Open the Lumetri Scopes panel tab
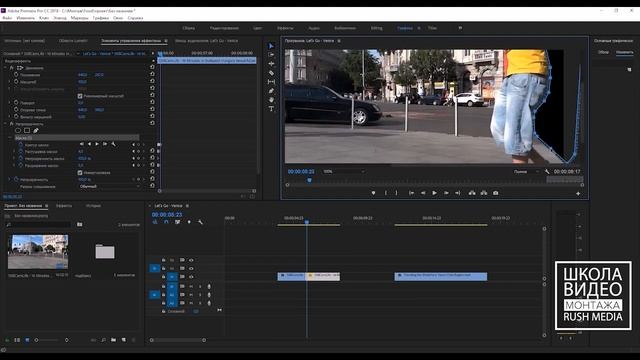 73,41
